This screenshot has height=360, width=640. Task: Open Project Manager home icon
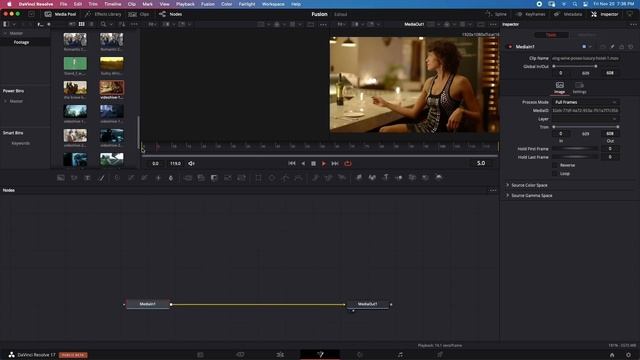[612, 355]
